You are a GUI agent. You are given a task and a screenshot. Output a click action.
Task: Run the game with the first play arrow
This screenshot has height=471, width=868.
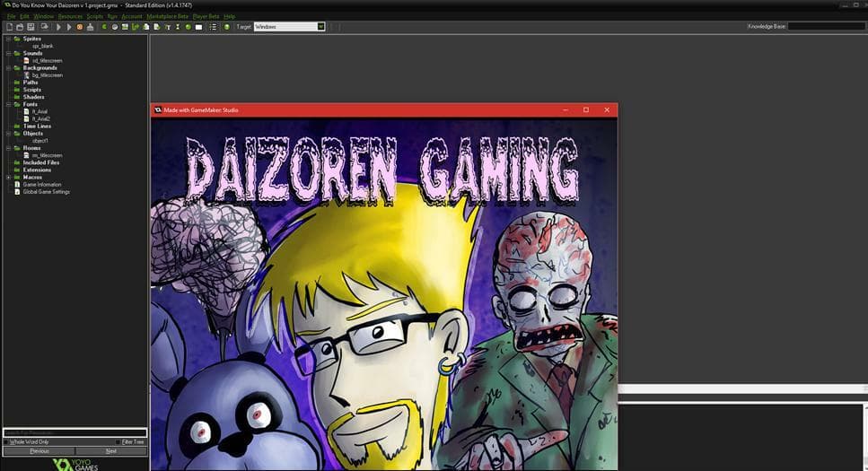click(58, 27)
